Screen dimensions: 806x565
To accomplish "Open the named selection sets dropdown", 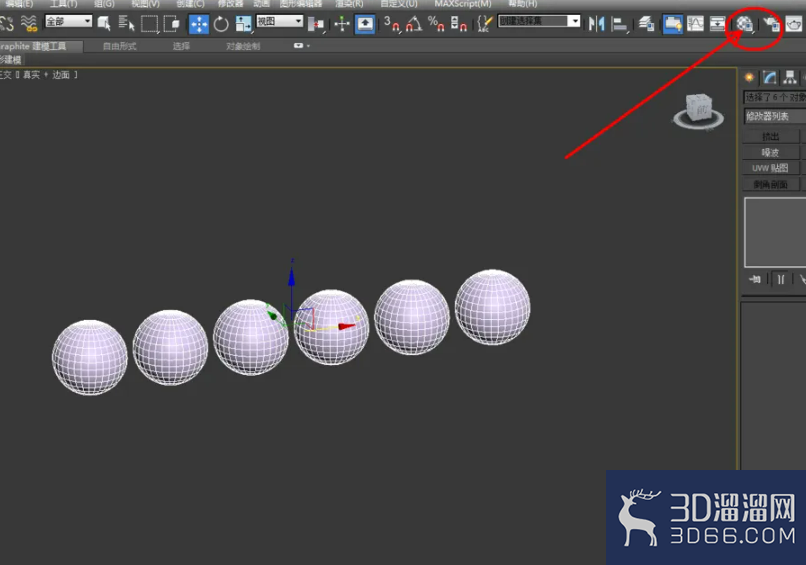I will point(539,21).
